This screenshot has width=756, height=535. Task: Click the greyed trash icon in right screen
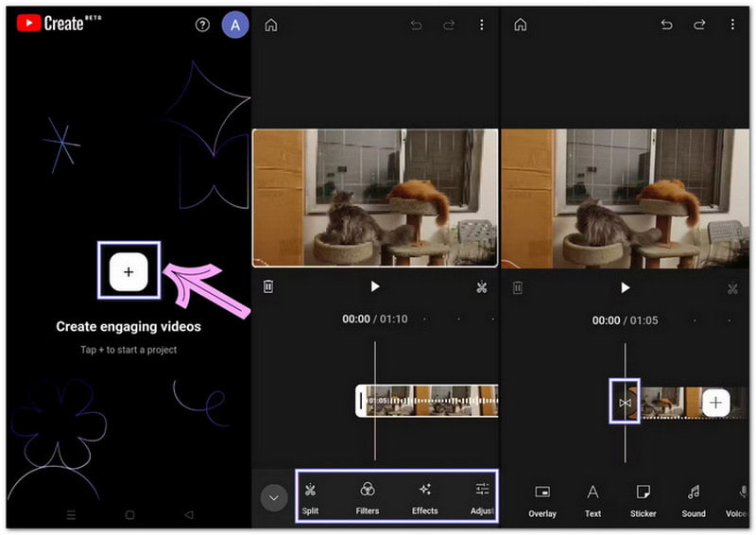pos(517,288)
